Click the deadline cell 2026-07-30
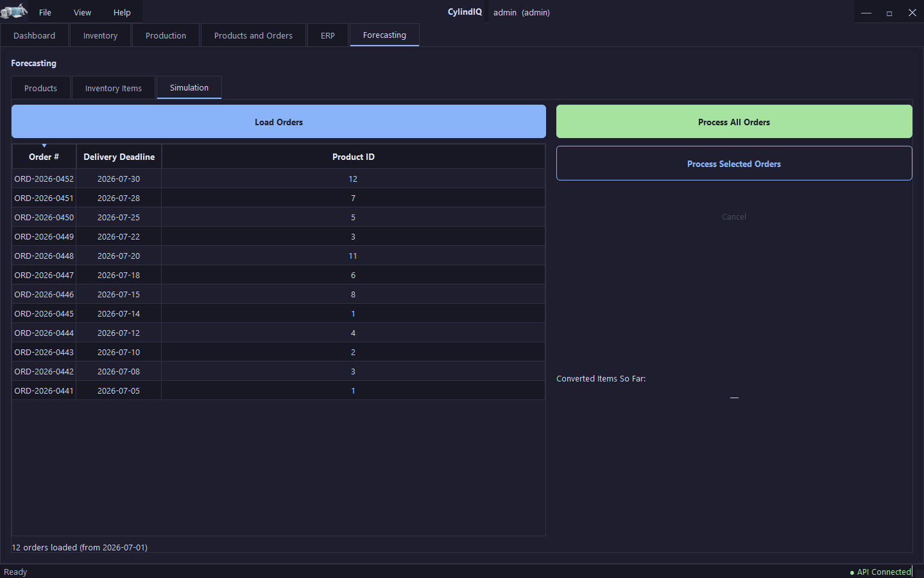Viewport: 924px width, 578px height. tap(119, 179)
